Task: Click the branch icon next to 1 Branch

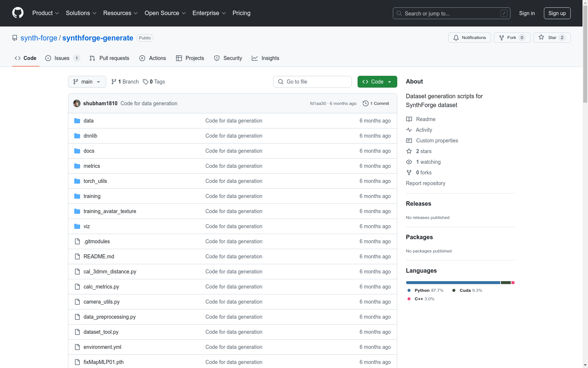Action: click(114, 82)
